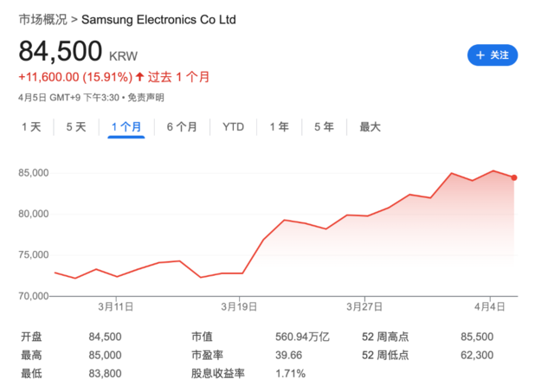Click the 52 周低点 value 62,300
The height and width of the screenshot is (392, 554).
tap(477, 355)
